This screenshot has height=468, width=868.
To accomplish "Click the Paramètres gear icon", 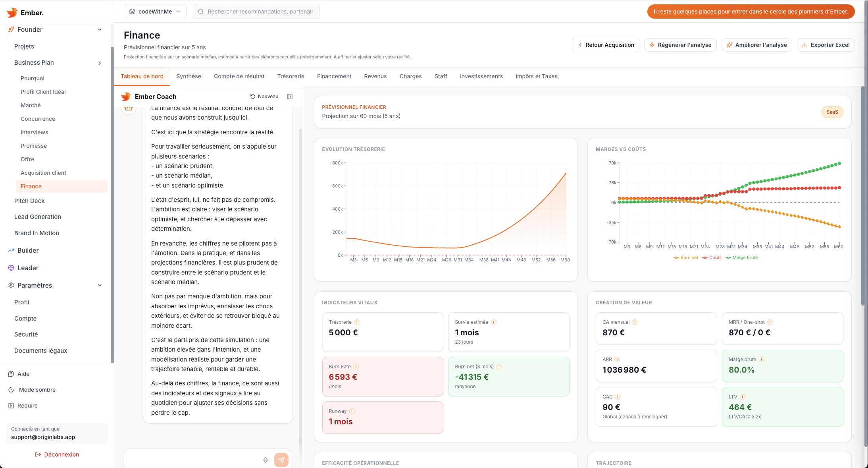I will pyautogui.click(x=10, y=285).
